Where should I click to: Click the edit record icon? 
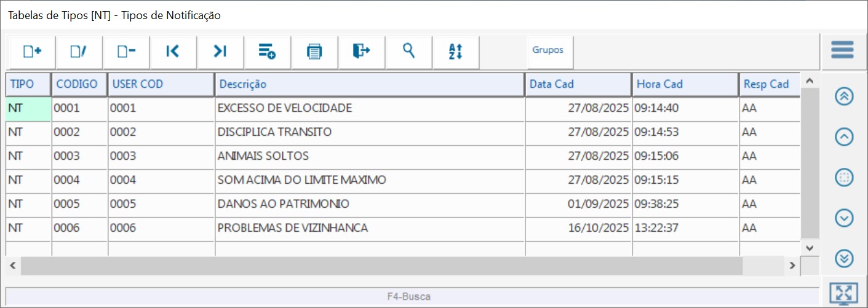point(79,52)
